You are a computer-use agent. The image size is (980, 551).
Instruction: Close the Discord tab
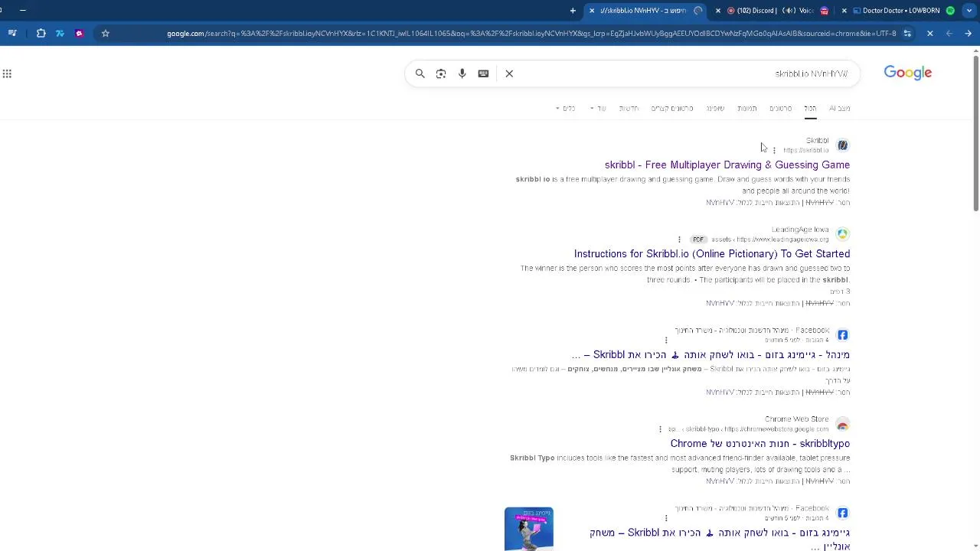pos(718,11)
